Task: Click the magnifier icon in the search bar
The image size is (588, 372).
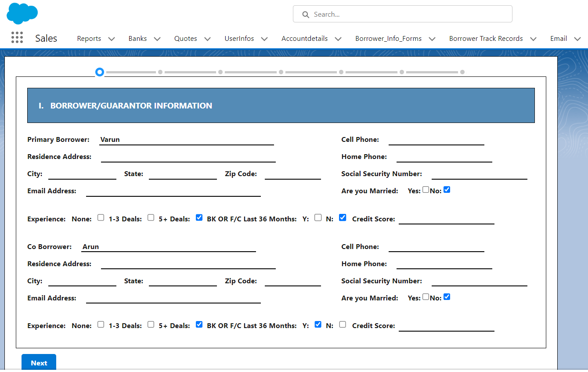Action: click(x=306, y=14)
